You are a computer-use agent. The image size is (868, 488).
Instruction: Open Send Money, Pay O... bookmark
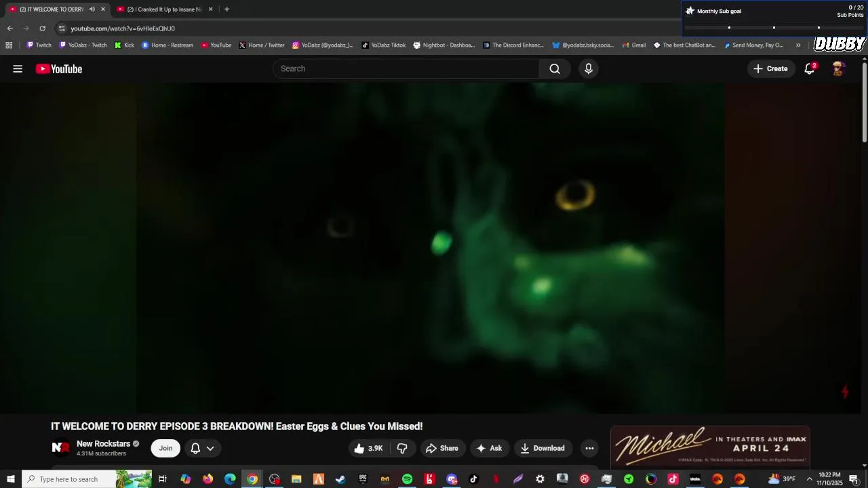[x=753, y=45]
